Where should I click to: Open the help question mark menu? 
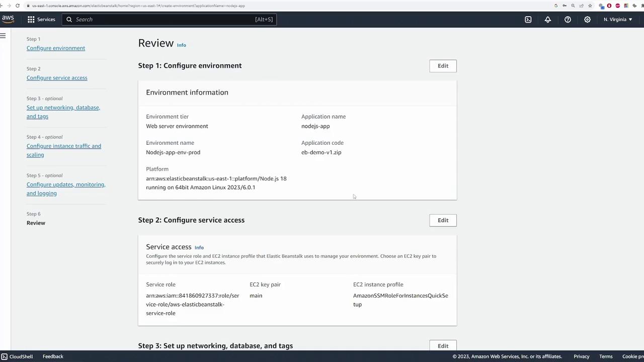click(x=568, y=19)
